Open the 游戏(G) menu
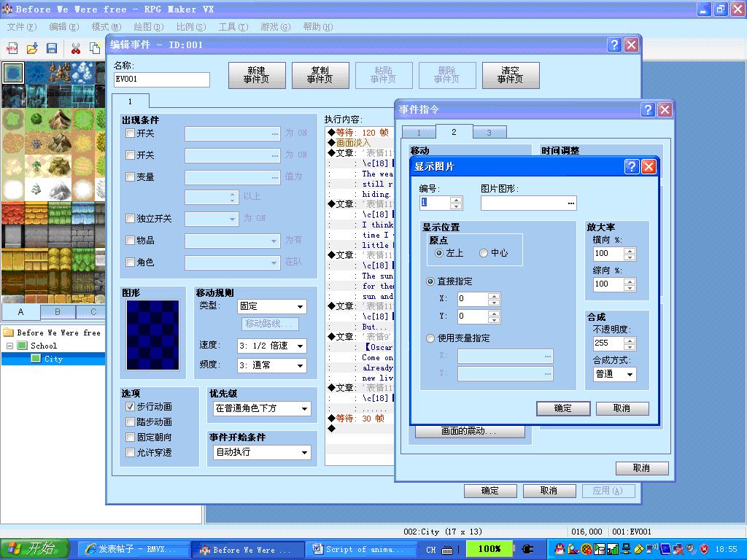747x560 pixels. (275, 27)
